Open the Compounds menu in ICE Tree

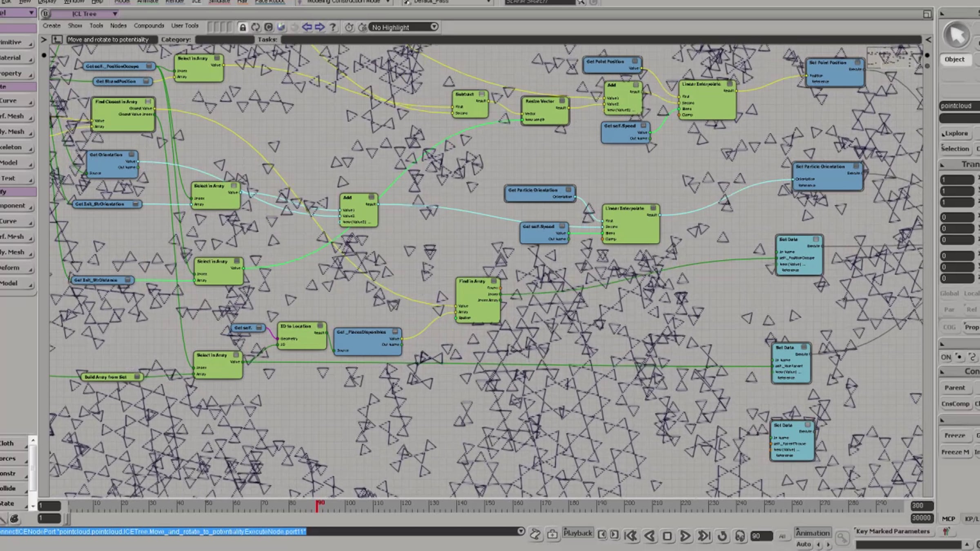pyautogui.click(x=149, y=26)
